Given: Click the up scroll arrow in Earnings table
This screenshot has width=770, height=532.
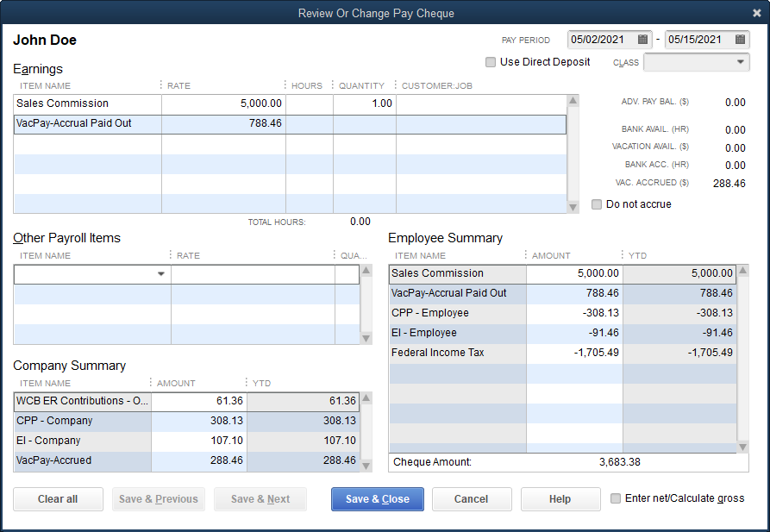Looking at the screenshot, I should (x=572, y=98).
